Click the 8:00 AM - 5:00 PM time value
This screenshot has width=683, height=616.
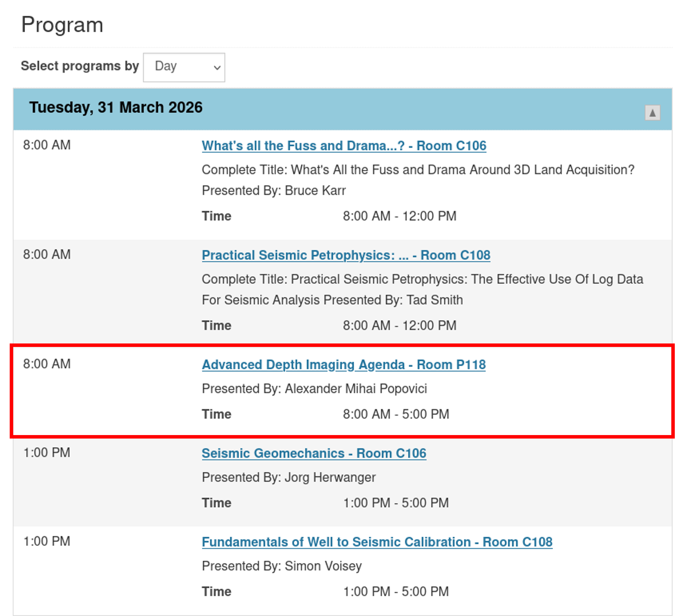[x=396, y=414]
